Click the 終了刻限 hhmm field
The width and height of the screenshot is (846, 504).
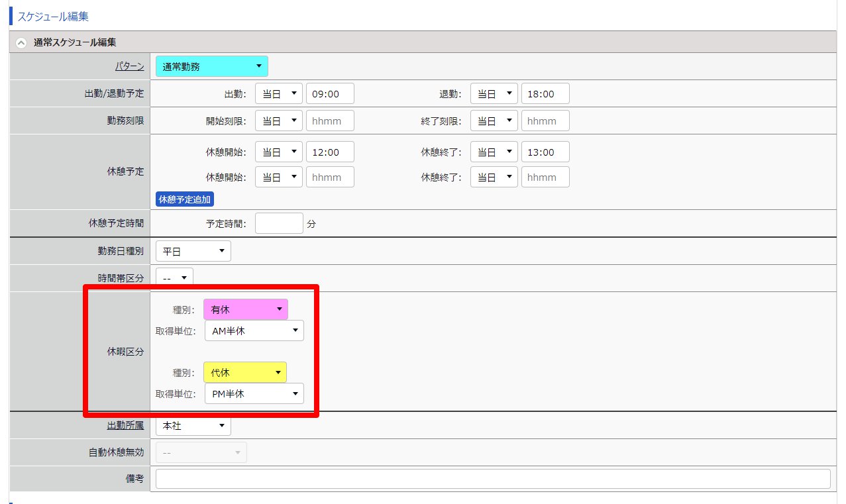pyautogui.click(x=545, y=121)
